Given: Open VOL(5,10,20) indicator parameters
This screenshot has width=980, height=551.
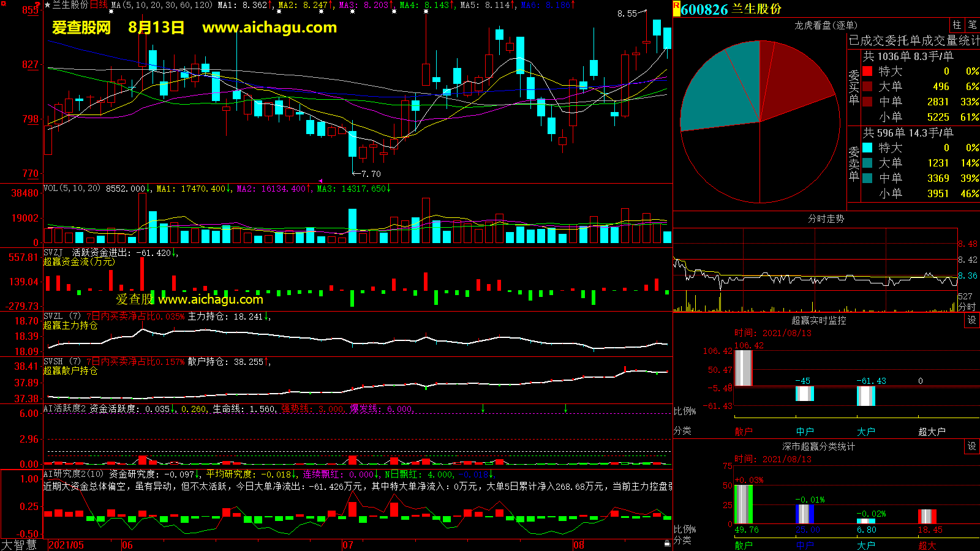Looking at the screenshot, I should 72,189.
